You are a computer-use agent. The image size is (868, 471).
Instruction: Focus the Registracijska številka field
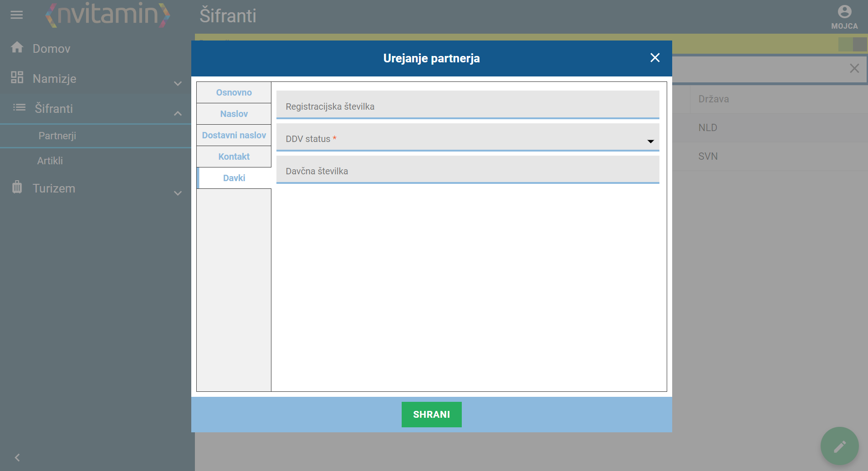(468, 105)
